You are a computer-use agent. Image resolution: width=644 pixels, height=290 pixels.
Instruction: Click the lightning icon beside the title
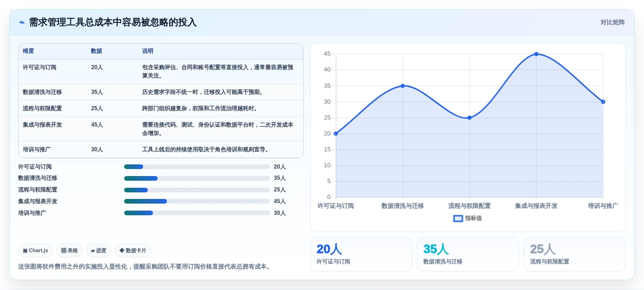tap(22, 22)
